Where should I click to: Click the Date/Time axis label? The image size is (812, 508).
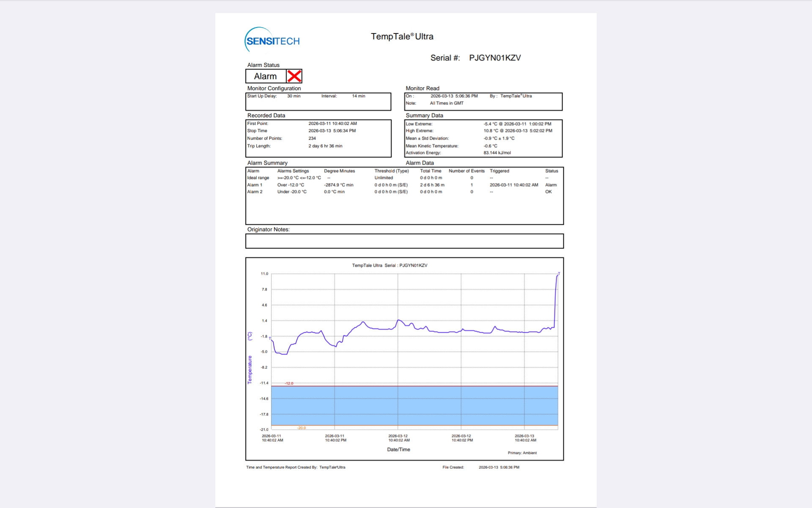coord(398,450)
